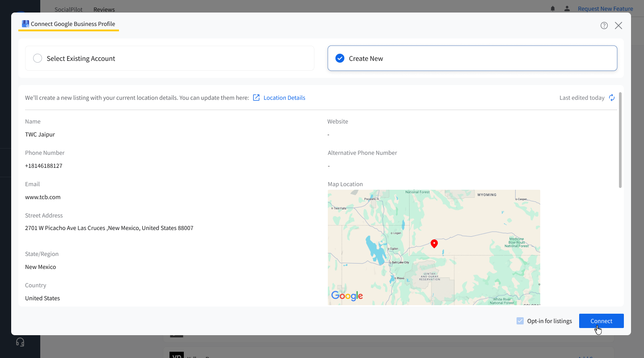
Task: Click the red map location pin
Action: pos(434,244)
